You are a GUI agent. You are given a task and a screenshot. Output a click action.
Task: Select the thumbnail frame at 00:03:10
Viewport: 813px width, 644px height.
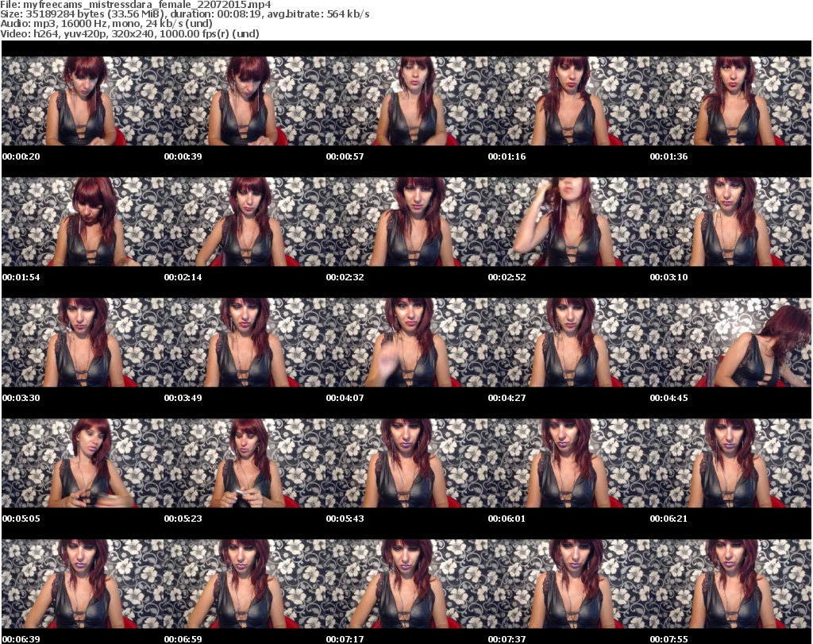(x=730, y=222)
